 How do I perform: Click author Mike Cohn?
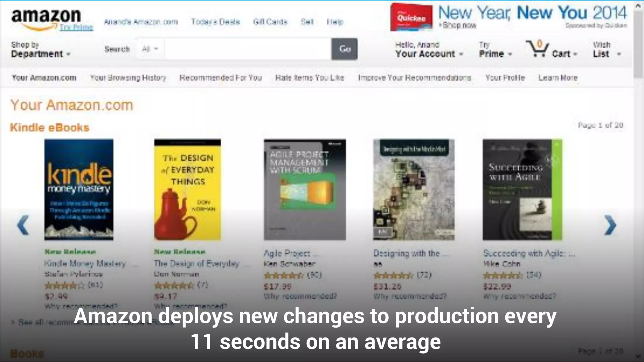point(502,264)
